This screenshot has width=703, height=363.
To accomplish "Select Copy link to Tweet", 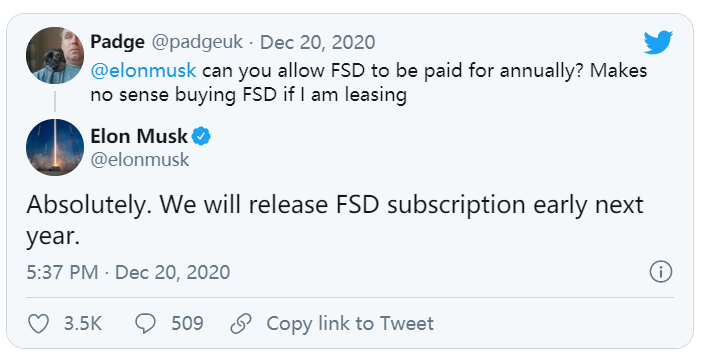I will click(350, 324).
